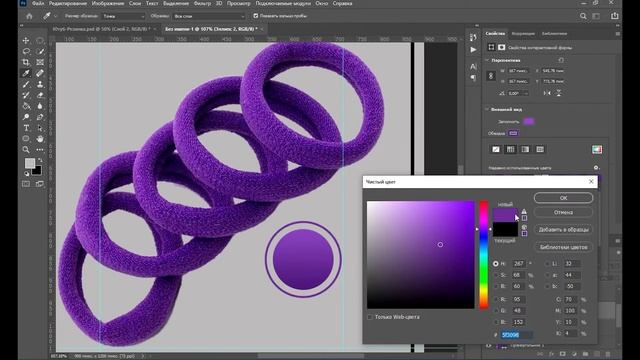Select the Eraser tool

pos(40,95)
